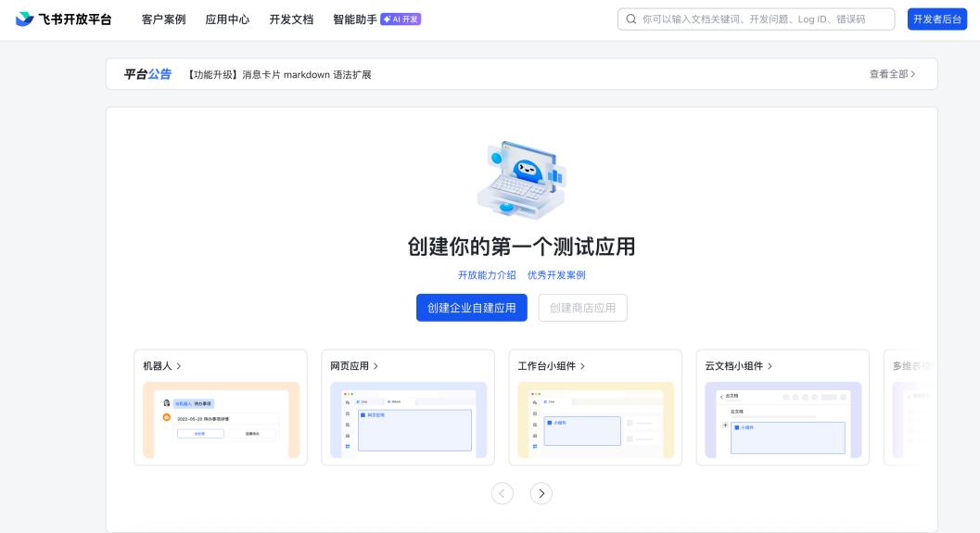The width and height of the screenshot is (980, 533).
Task: Click the next carousel arrow
Action: click(541, 494)
